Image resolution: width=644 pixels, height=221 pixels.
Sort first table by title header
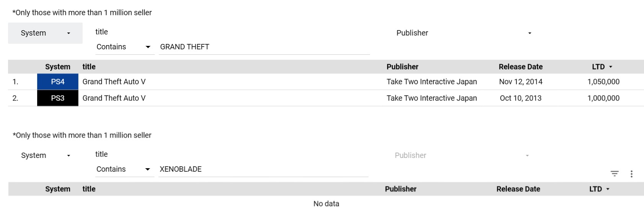tap(89, 67)
